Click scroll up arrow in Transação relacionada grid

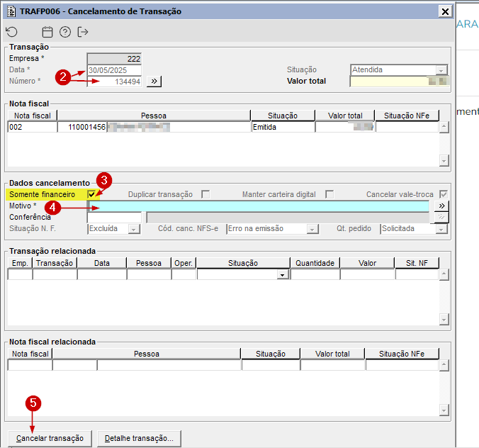click(444, 274)
